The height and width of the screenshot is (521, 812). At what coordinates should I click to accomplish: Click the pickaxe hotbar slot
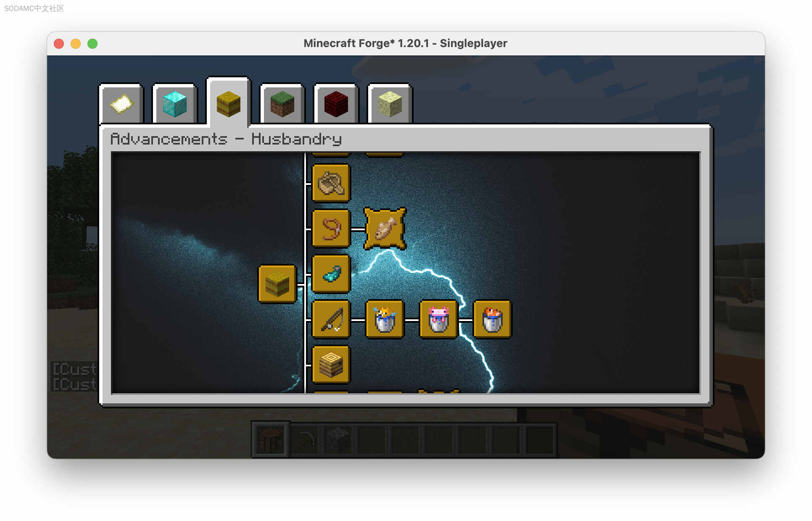tap(305, 439)
